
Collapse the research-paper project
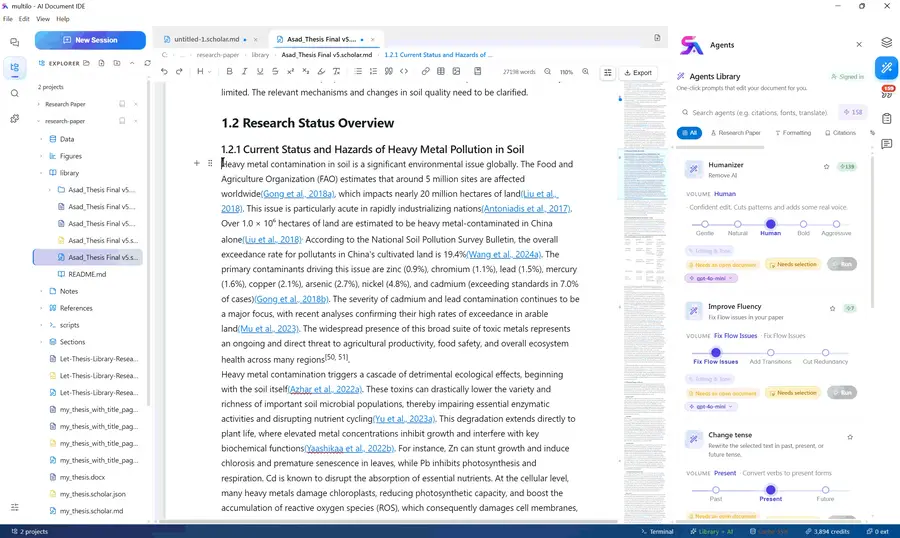pos(38,121)
